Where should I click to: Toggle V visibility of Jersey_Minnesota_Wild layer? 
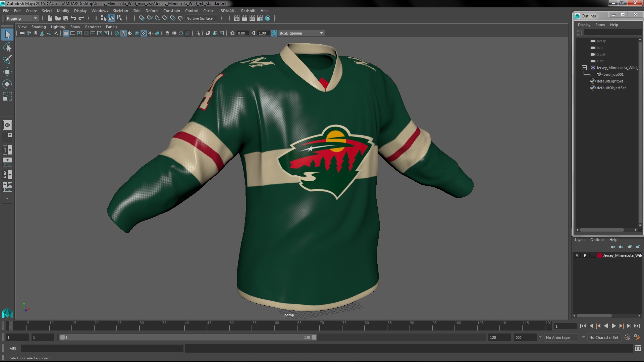577,255
